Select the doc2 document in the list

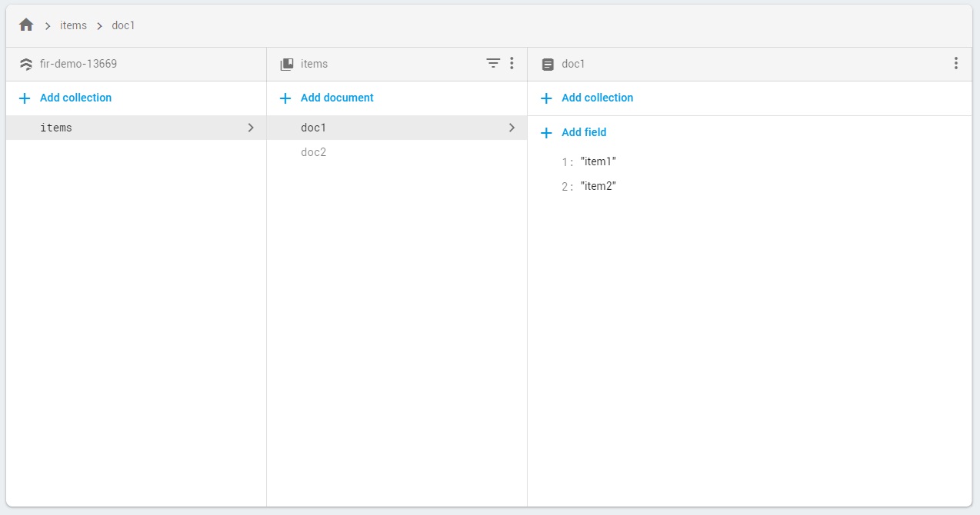tap(314, 151)
